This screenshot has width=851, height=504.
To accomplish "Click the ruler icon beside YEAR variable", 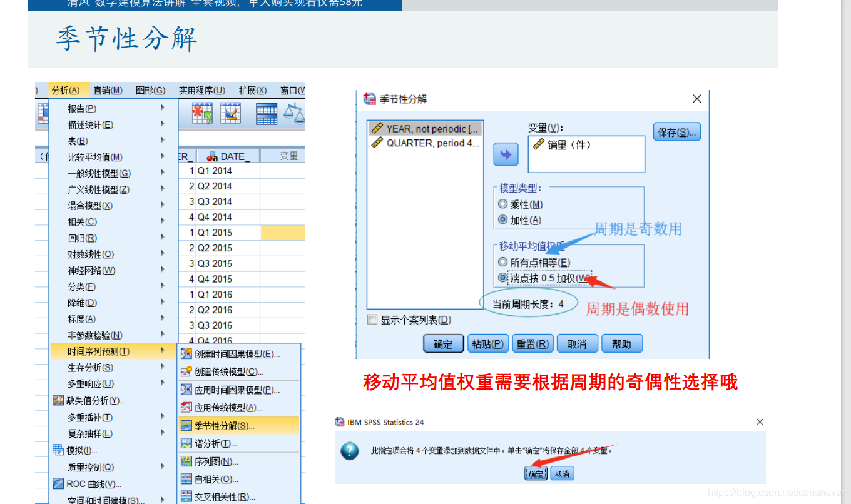I will [377, 128].
